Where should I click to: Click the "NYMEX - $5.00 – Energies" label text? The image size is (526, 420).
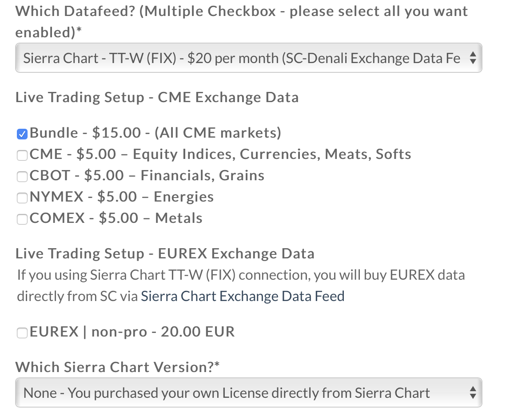tap(122, 197)
